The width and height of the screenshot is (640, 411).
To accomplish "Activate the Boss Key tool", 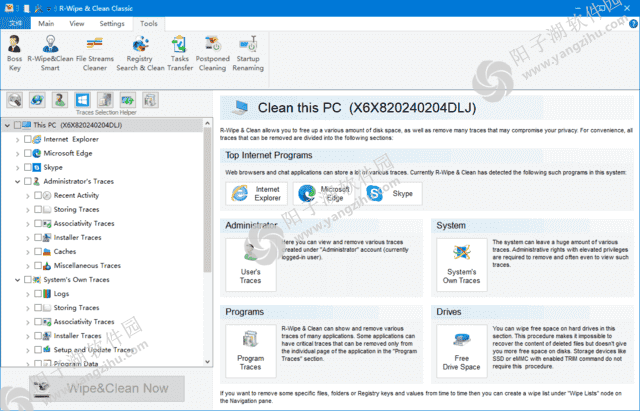I will tap(14, 53).
